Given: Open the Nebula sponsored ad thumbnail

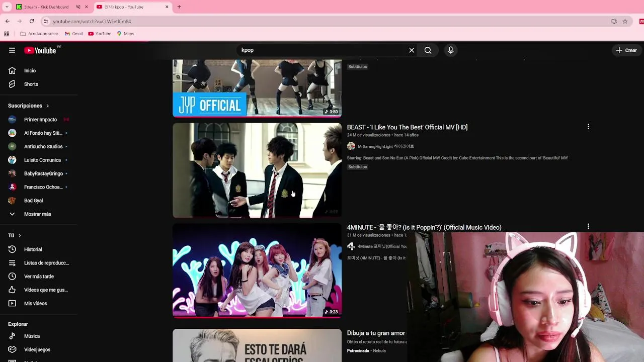Looking at the screenshot, I should click(x=257, y=345).
